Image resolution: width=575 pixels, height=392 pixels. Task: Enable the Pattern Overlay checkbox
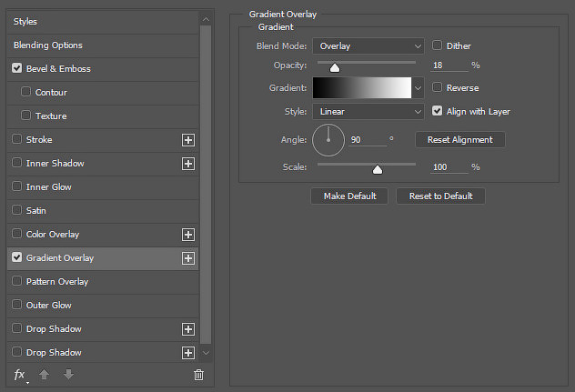click(x=17, y=281)
